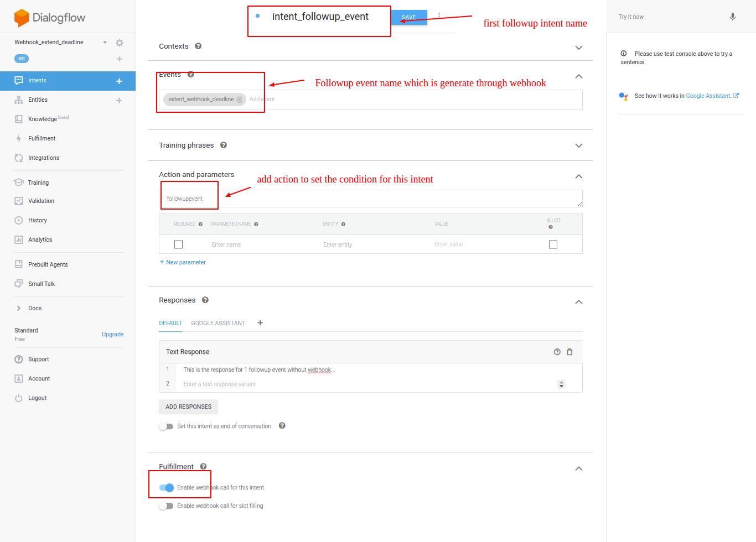Click the New parameter link
This screenshot has height=542, width=756.
pos(183,263)
